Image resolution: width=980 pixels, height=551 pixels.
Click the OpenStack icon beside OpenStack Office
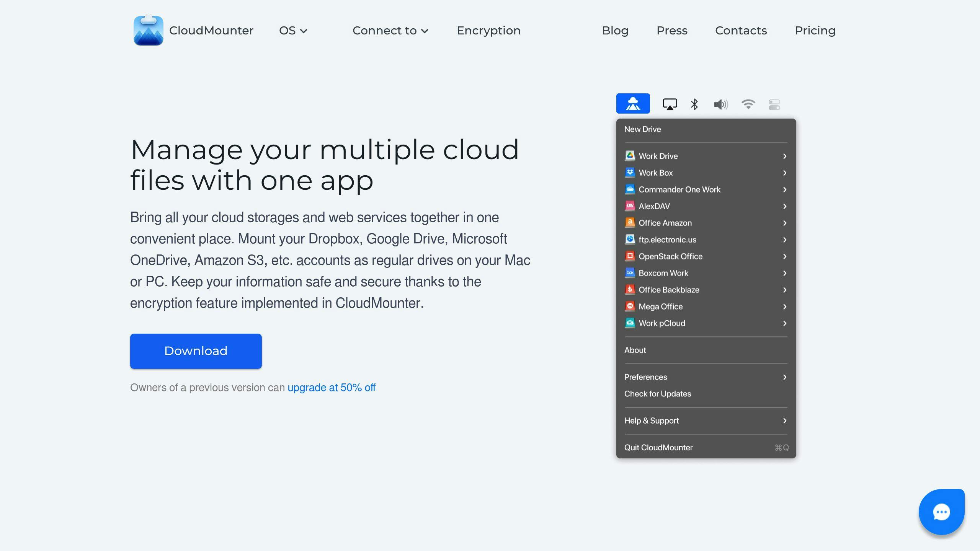(630, 256)
